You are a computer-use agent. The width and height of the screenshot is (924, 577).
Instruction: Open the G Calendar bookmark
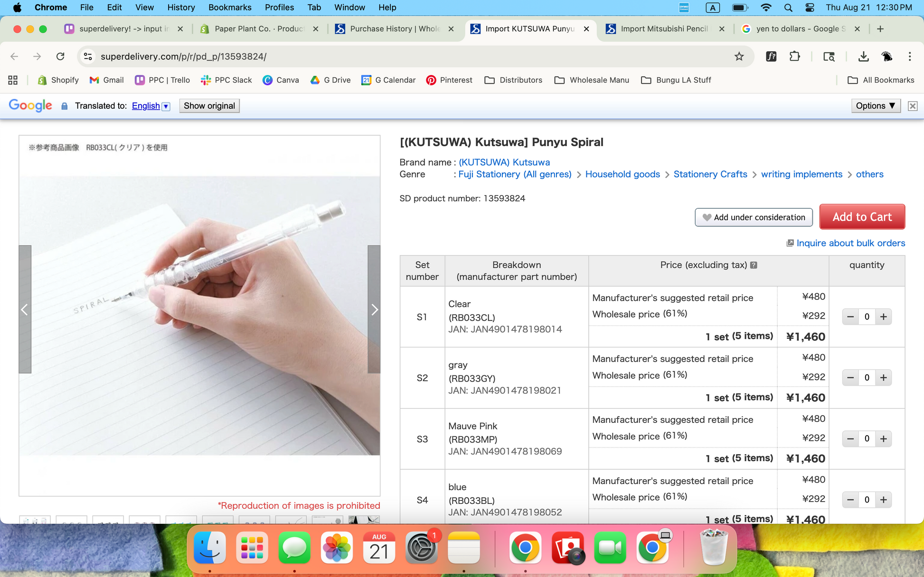point(388,80)
